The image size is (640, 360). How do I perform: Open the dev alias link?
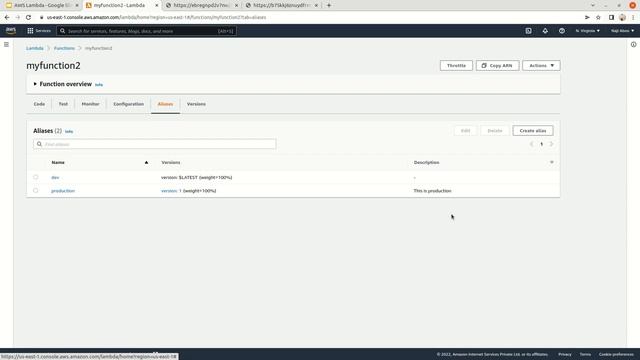(x=55, y=178)
